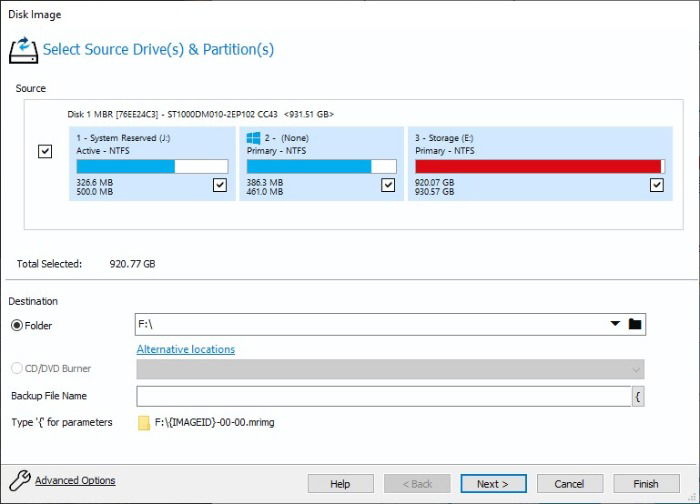700x504 pixels.
Task: Open the Alternative locations link
Action: point(186,350)
